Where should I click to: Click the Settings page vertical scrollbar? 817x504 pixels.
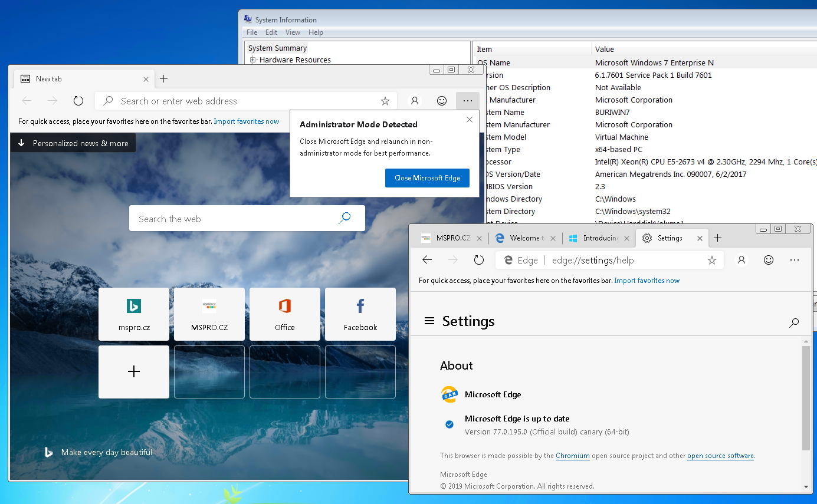[806, 398]
